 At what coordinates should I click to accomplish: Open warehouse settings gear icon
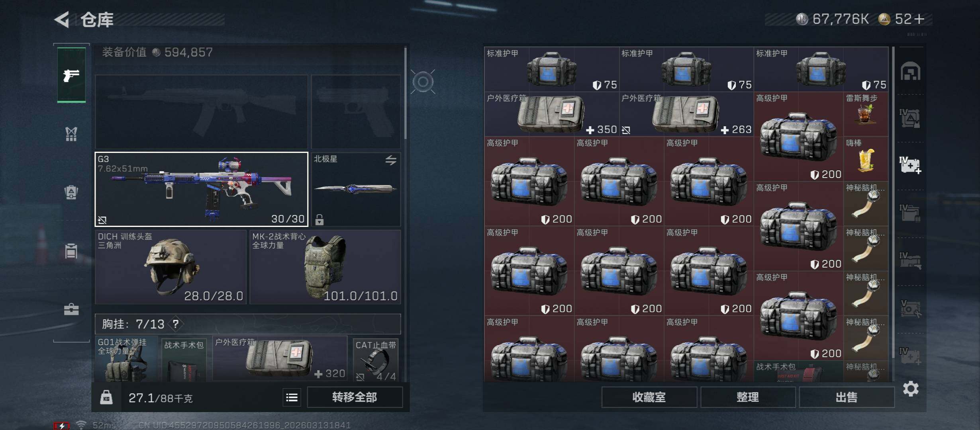pos(911,389)
